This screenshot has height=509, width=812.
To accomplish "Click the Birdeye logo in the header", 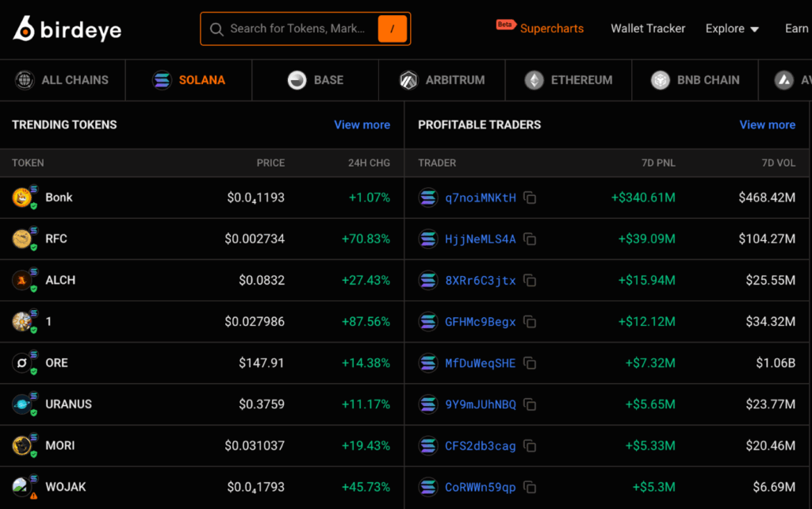I will coord(67,29).
